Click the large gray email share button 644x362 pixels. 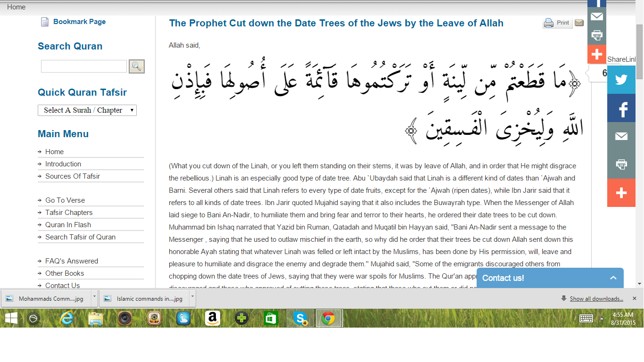(621, 136)
